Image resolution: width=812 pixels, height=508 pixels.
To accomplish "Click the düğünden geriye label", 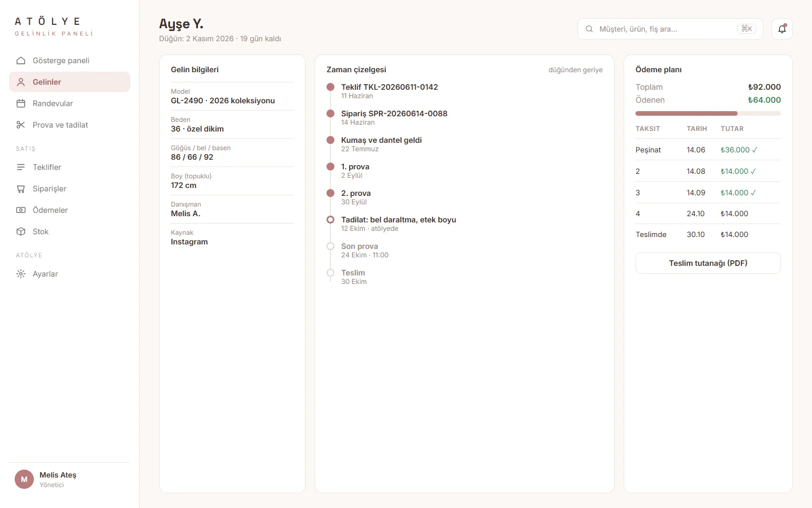I will [576, 70].
